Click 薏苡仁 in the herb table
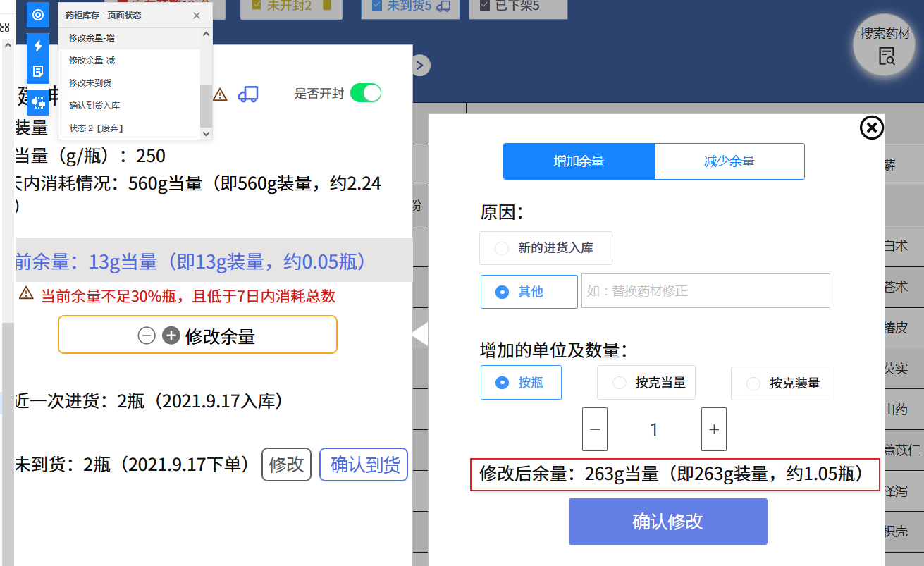Image resolution: width=924 pixels, height=566 pixels. pos(902,450)
